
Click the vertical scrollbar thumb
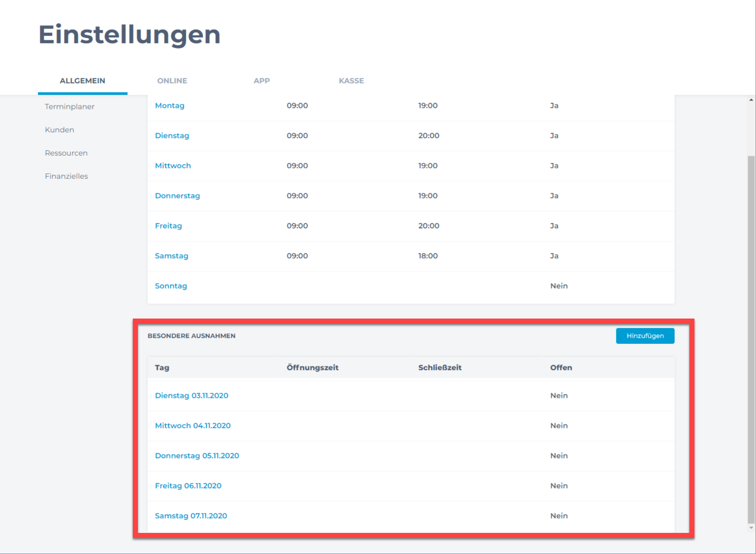point(751,338)
